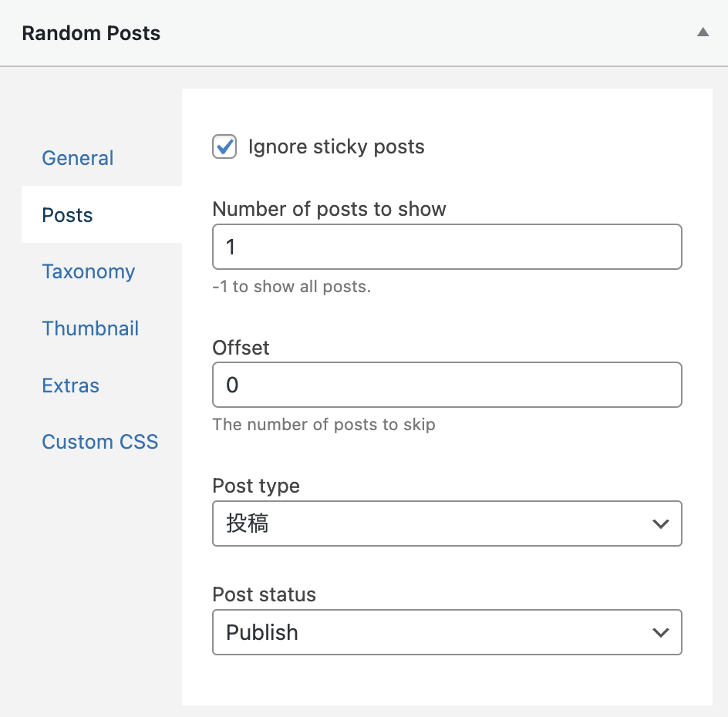Open the Posts settings tab
Viewport: 728px width, 717px height.
67,215
